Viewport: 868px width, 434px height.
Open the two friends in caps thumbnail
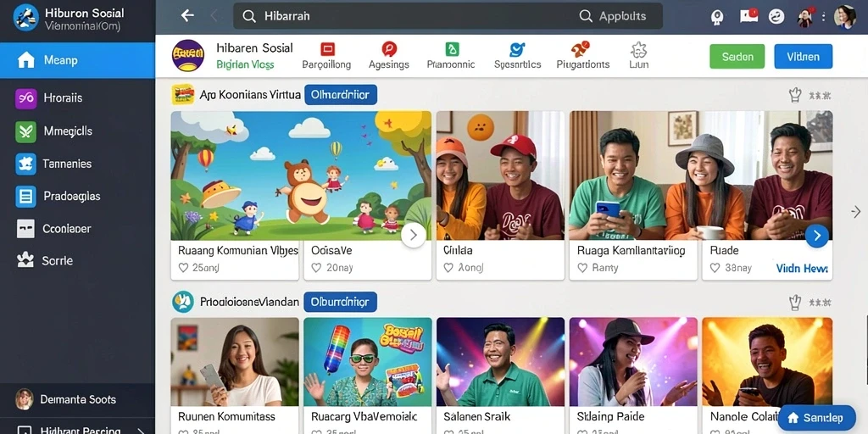500,175
